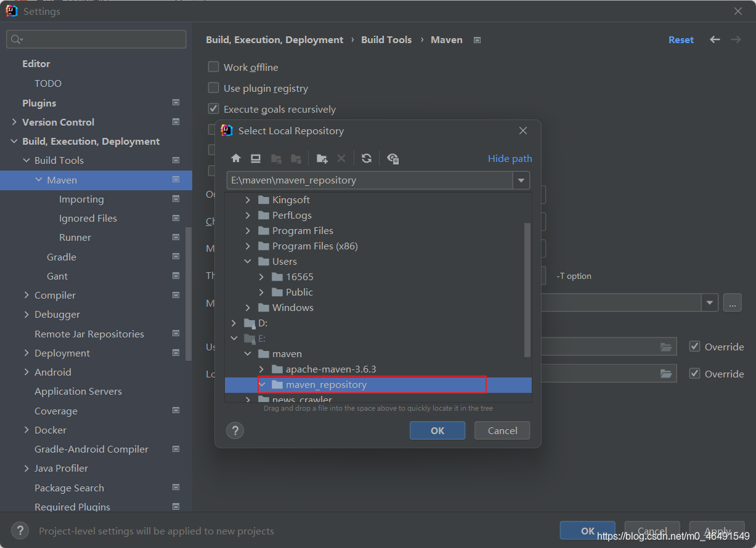Viewport: 756px width, 548px height.
Task: Click the project directory toolbar icon
Action: [276, 158]
